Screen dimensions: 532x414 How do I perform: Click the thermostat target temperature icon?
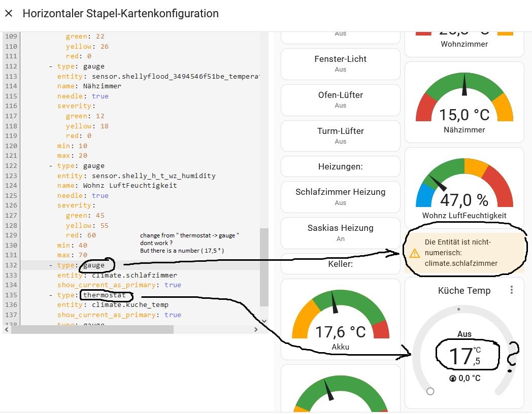click(x=452, y=378)
